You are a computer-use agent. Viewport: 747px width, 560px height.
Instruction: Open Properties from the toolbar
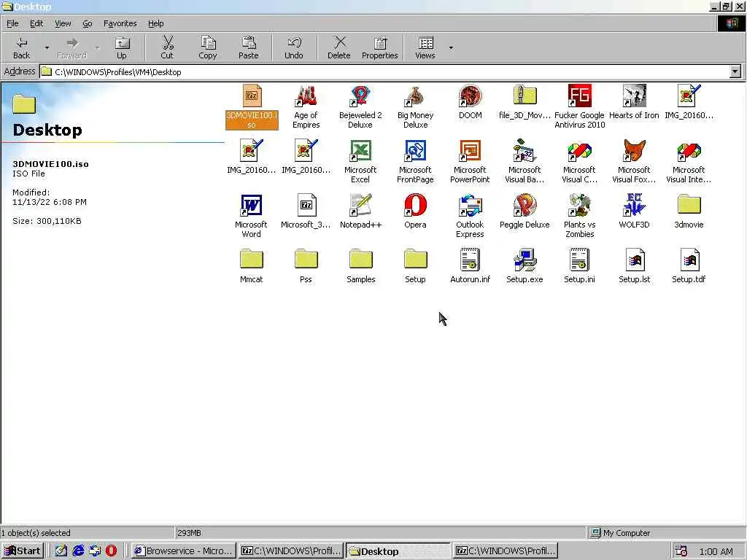[x=379, y=47]
